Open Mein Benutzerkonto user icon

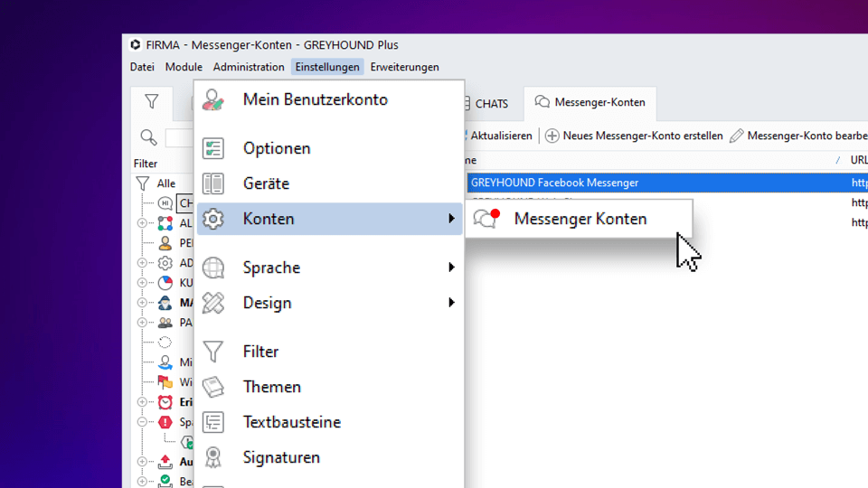213,100
